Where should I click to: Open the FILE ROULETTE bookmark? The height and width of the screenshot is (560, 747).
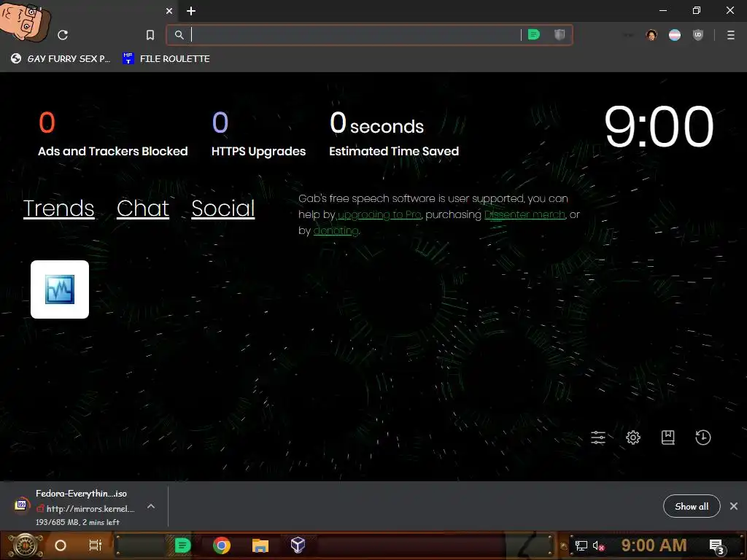(166, 58)
